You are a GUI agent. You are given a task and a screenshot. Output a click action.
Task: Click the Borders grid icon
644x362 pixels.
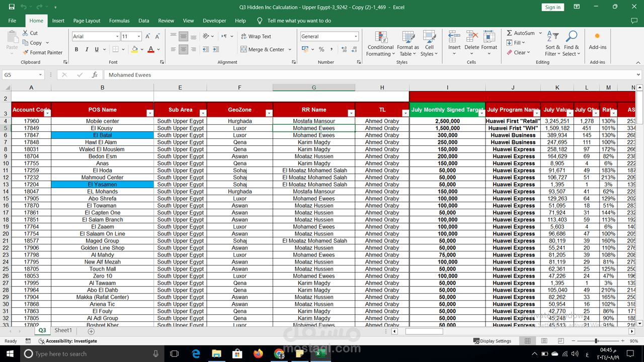click(115, 49)
